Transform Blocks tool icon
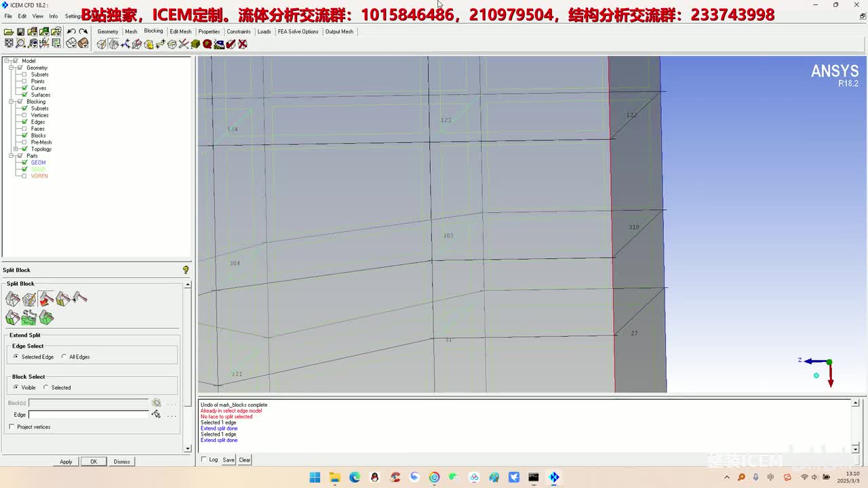The image size is (868, 488). pos(172,44)
